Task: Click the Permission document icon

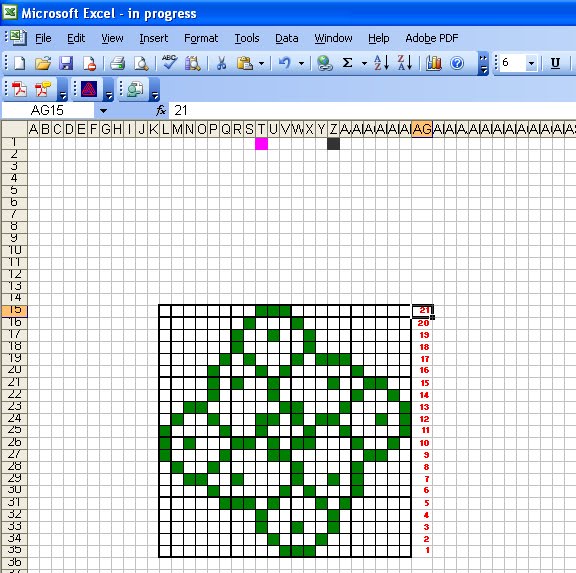Action: 89,63
